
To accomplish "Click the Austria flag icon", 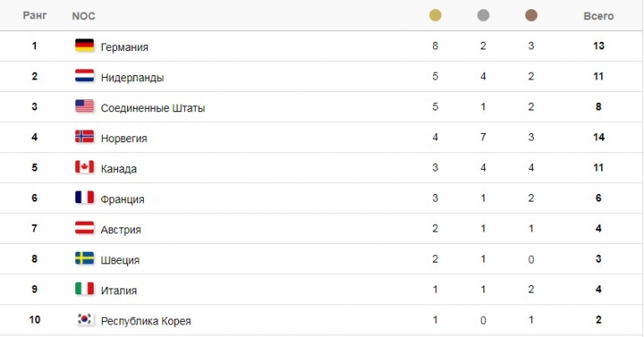I will (84, 227).
